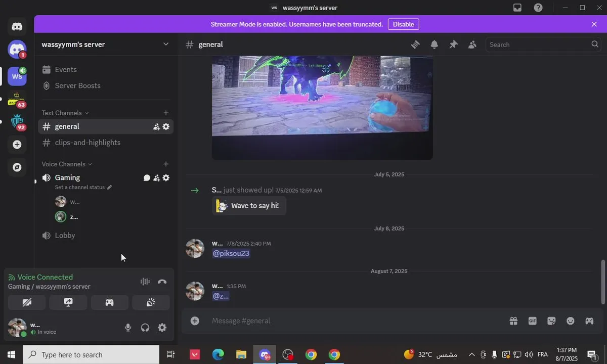Create channel in Text Channels

coord(166,113)
